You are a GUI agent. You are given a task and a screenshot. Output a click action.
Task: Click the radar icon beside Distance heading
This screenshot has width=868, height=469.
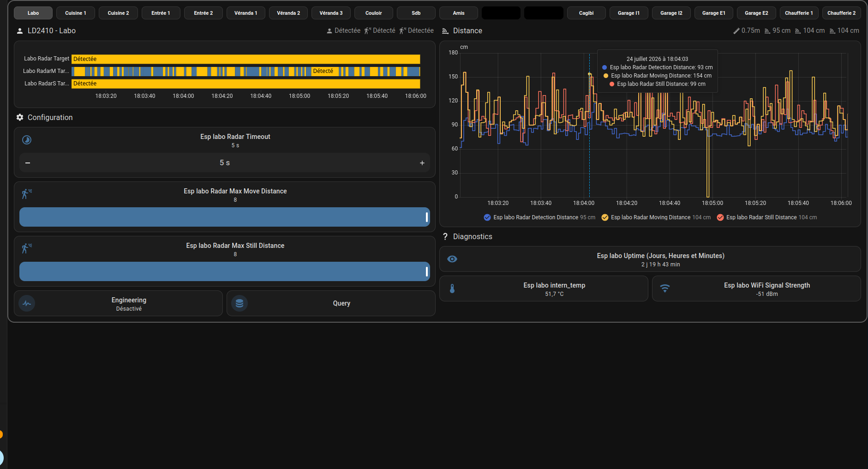click(445, 31)
